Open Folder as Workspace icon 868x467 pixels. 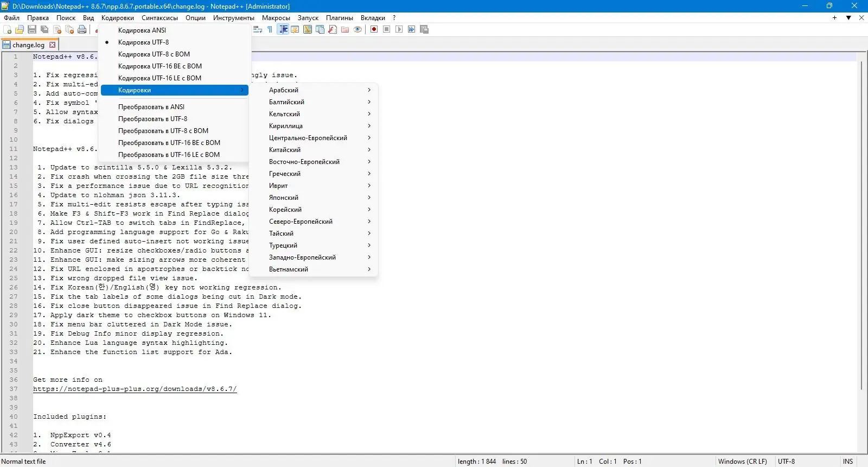click(x=345, y=29)
